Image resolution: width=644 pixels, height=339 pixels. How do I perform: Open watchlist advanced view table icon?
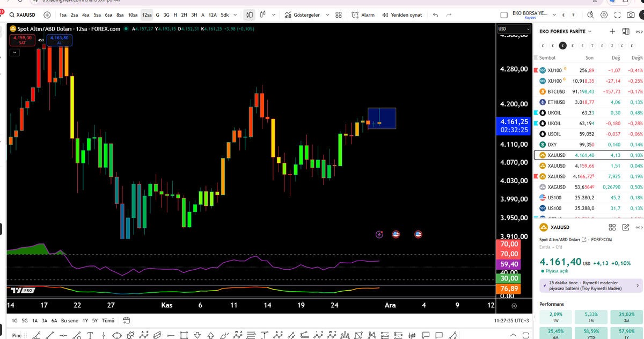tap(626, 31)
